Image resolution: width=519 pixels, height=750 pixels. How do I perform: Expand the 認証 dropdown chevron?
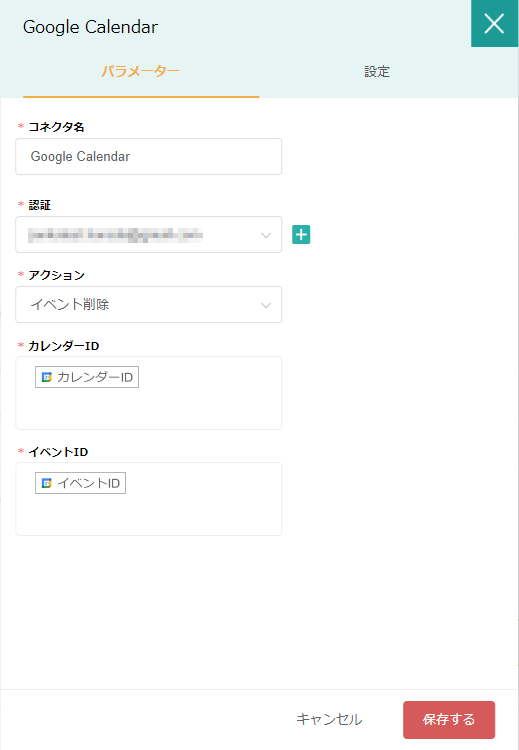click(x=266, y=235)
